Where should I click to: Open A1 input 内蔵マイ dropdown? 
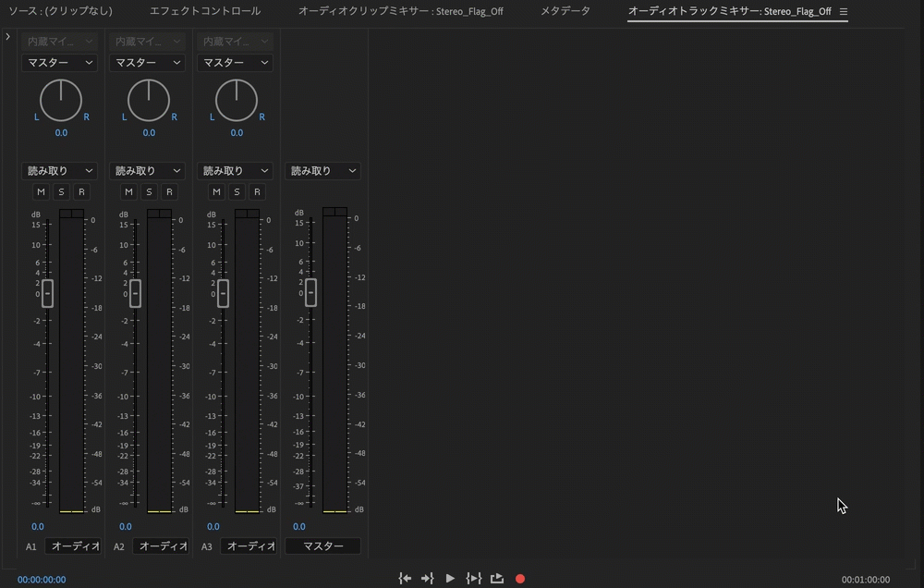click(x=59, y=42)
